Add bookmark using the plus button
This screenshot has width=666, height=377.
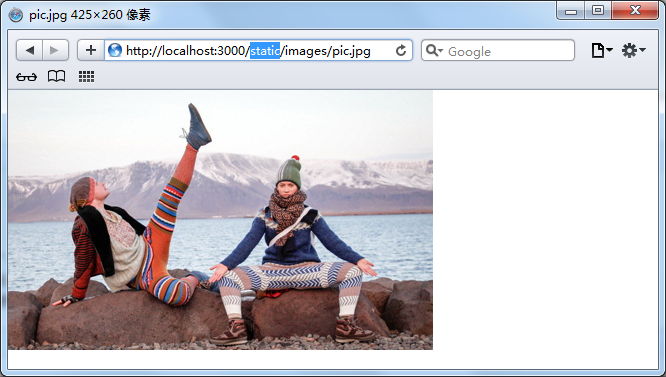coord(90,51)
